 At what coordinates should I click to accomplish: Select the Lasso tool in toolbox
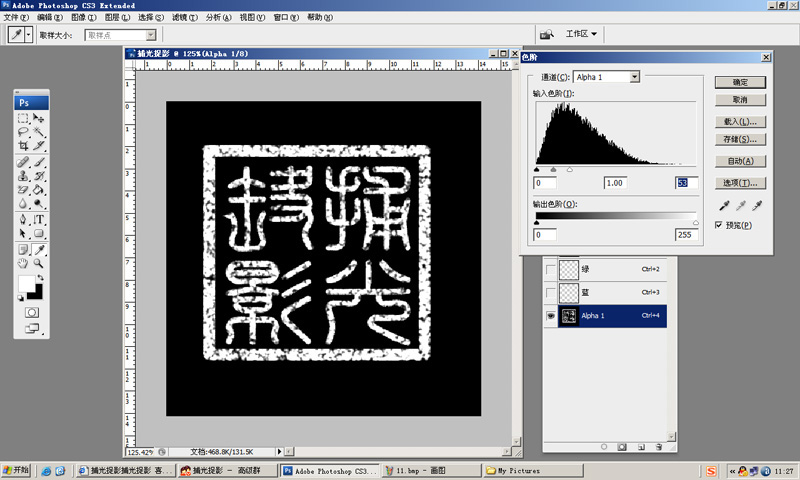[23, 131]
